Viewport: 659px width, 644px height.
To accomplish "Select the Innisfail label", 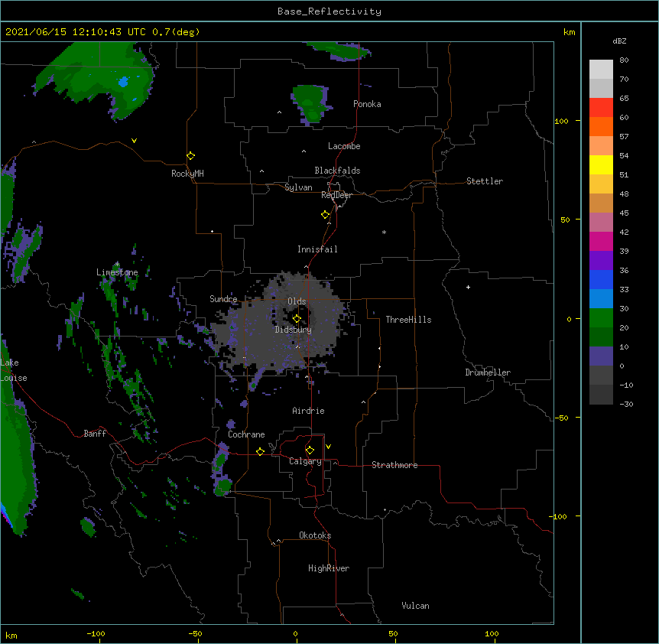I will pyautogui.click(x=317, y=249).
